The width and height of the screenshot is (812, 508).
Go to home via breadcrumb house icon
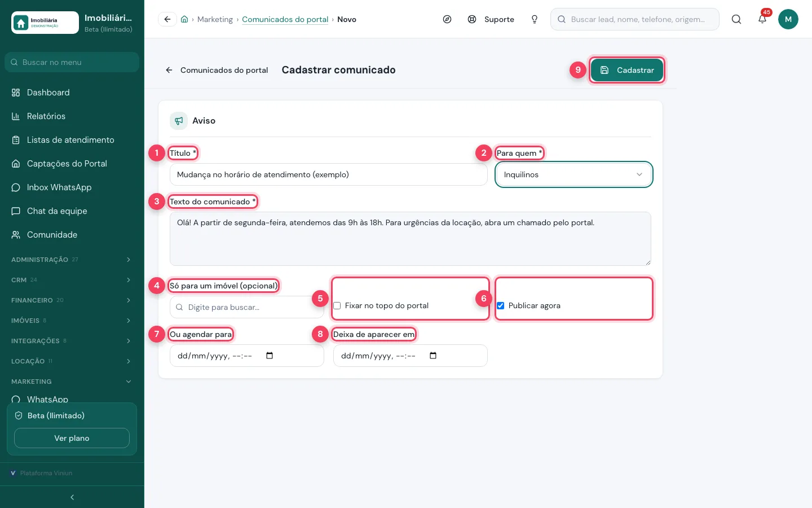(x=184, y=19)
